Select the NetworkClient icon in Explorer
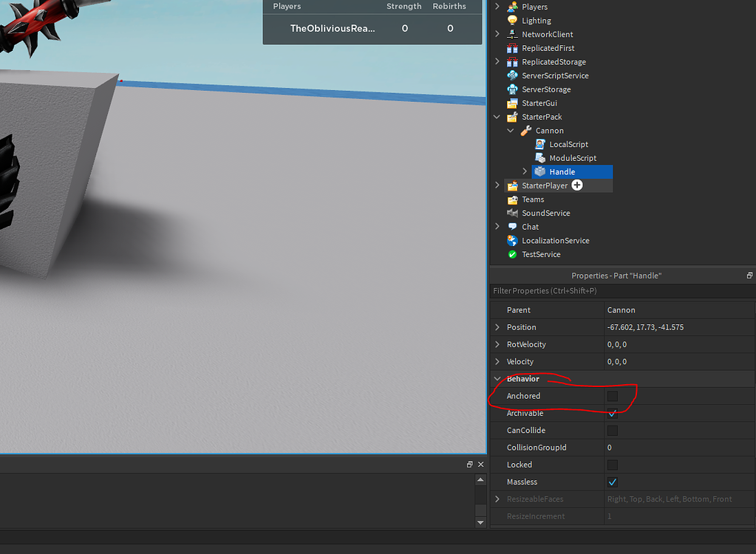The image size is (756, 554). click(x=514, y=34)
